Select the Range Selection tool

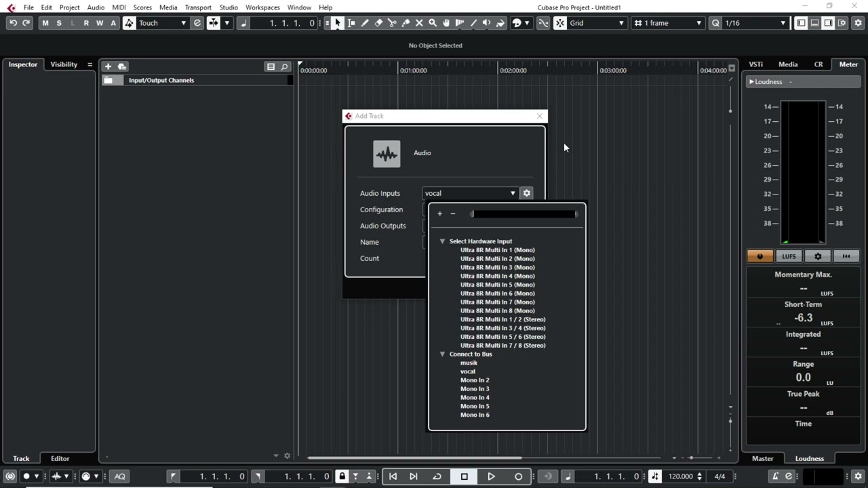coord(351,23)
